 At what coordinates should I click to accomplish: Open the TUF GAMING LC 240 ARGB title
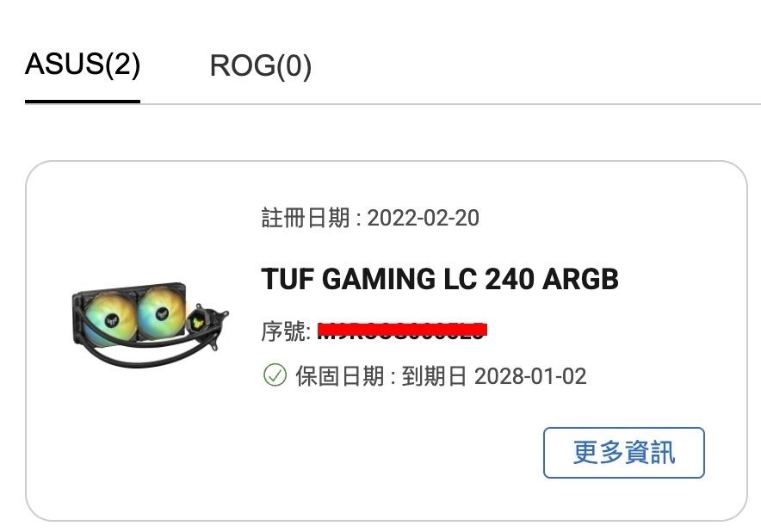(440, 279)
